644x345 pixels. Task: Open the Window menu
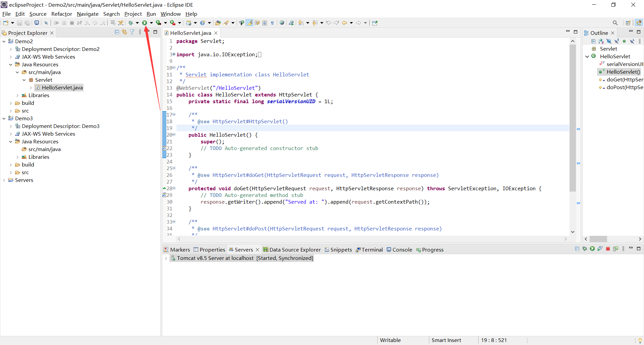click(170, 14)
